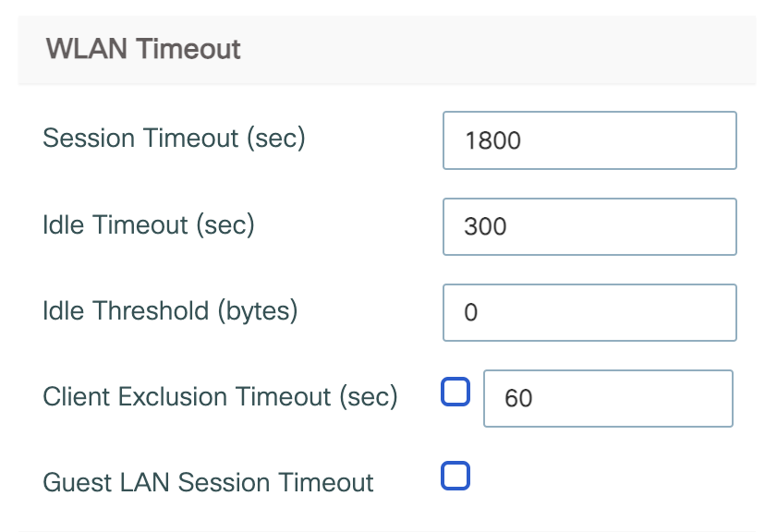Enable the Client Exclusion Timeout checkbox
Viewport: 765px width, 532px height.
point(455,392)
